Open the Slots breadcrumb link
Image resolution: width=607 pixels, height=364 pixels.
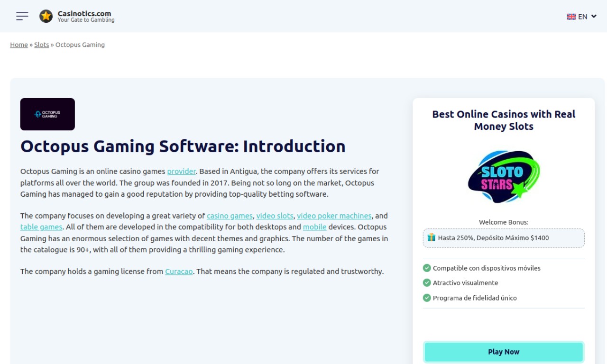tap(42, 45)
